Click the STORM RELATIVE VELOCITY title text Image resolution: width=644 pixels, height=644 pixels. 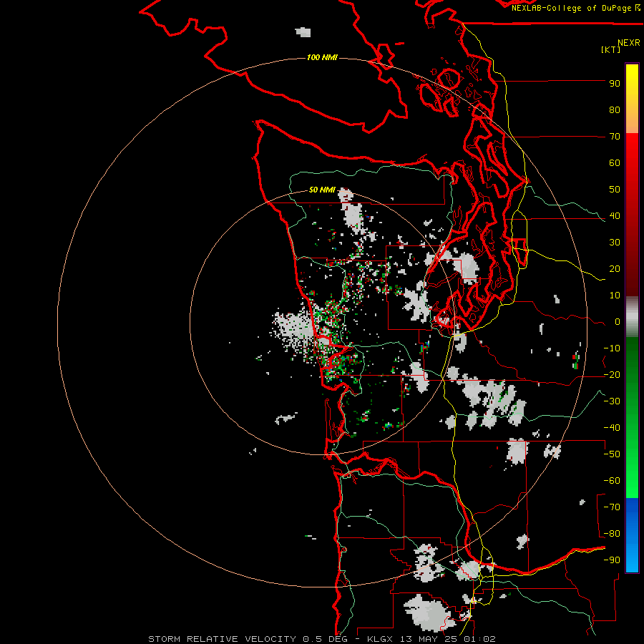tap(222, 639)
